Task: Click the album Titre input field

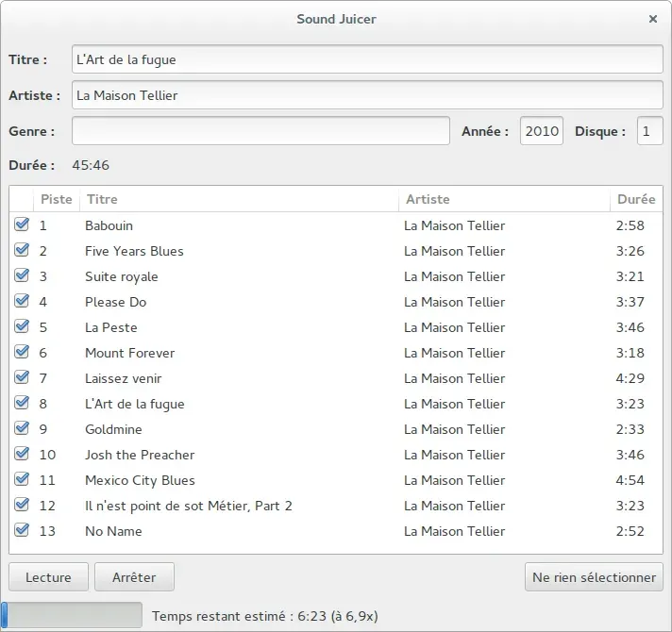Action: tap(367, 59)
